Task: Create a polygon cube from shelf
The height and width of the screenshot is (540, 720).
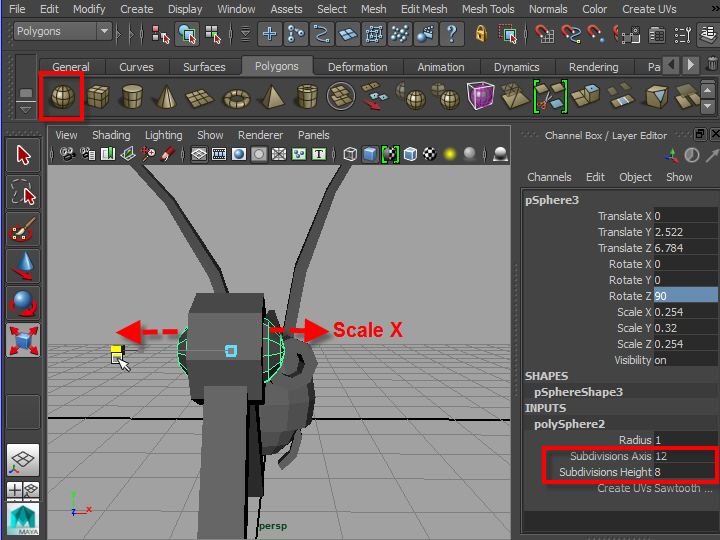Action: (98, 97)
